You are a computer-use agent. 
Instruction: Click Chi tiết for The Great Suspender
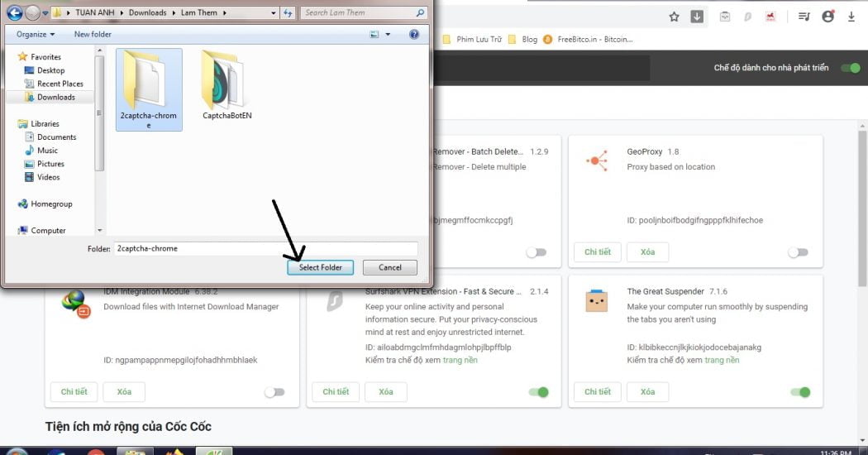point(598,392)
